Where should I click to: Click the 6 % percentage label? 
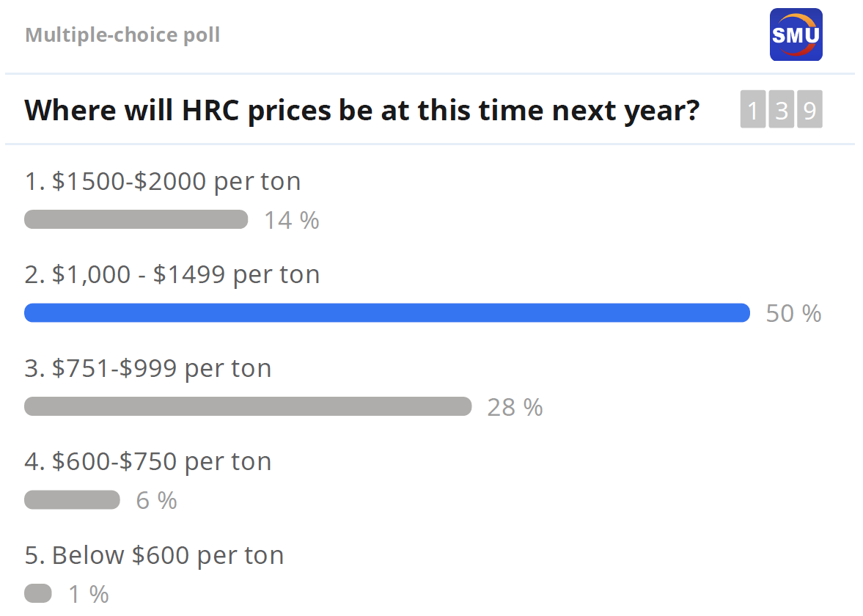[156, 501]
